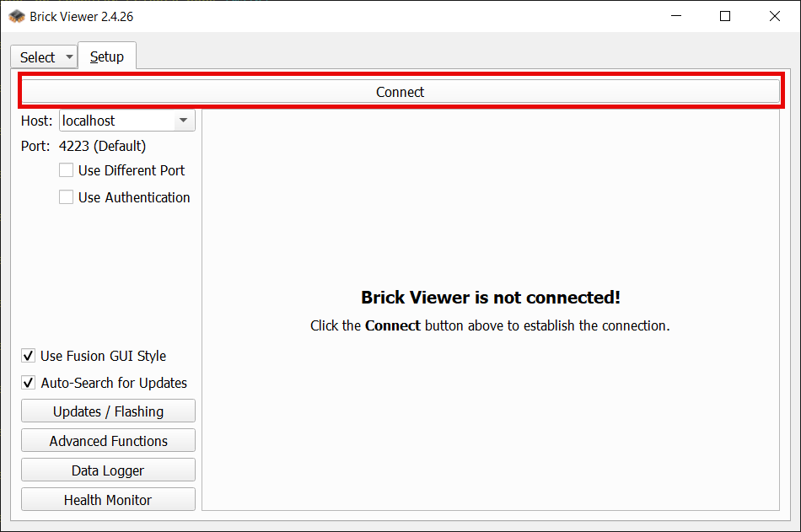
Task: Enable Use Different Port checkbox
Action: pyautogui.click(x=66, y=170)
